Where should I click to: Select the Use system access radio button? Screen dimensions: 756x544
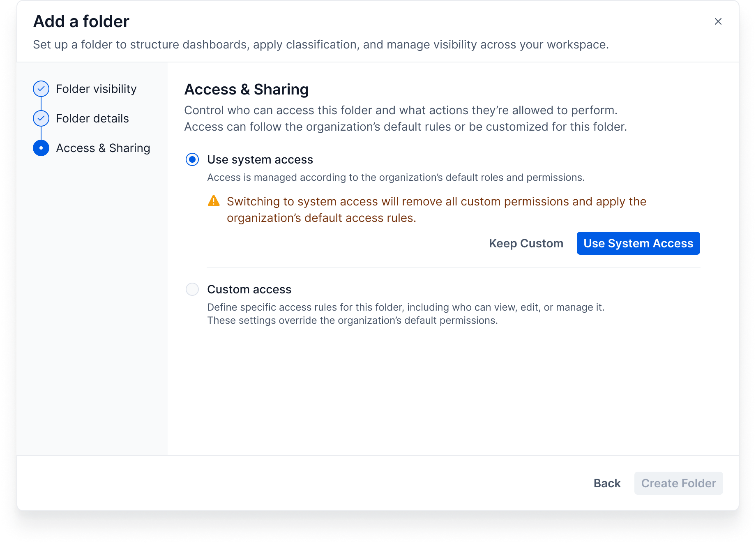click(x=192, y=159)
